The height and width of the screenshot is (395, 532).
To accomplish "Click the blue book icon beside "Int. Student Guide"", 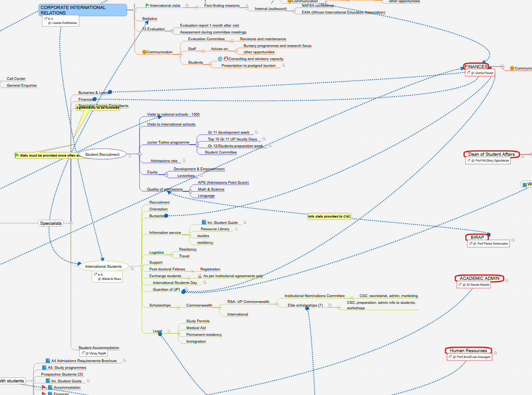I will pos(204,222).
